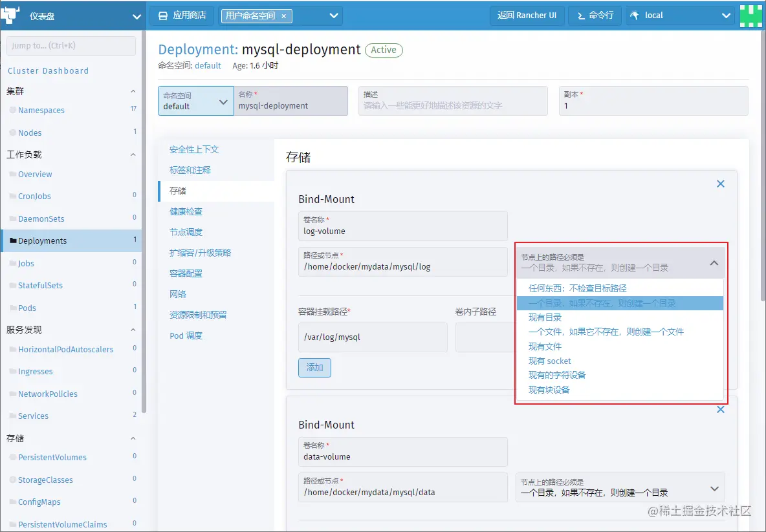Switch to 资源限制和预留 tab
The height and width of the screenshot is (532, 766).
pos(198,315)
